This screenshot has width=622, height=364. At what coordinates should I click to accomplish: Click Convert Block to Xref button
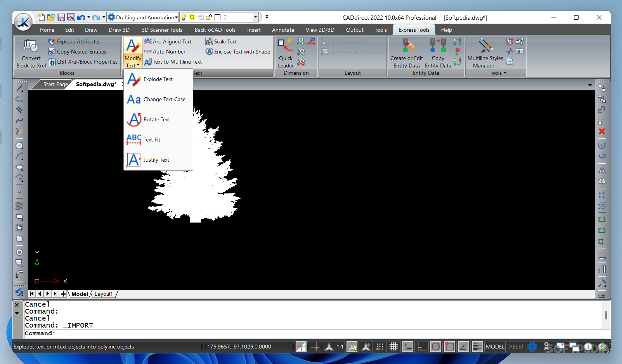[31, 53]
